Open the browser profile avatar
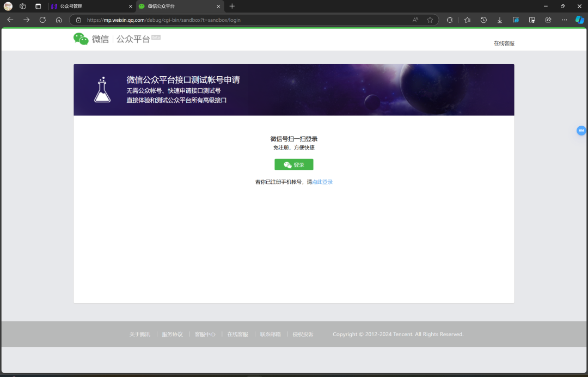The height and width of the screenshot is (377, 588). pyautogui.click(x=8, y=7)
